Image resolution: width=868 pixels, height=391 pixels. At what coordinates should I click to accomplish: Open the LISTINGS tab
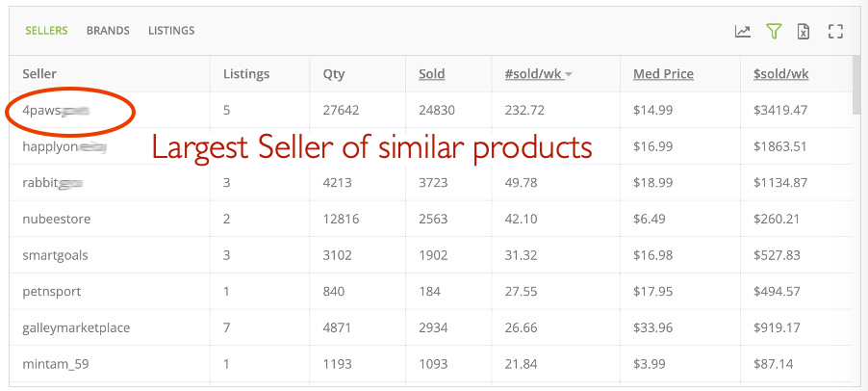171,31
